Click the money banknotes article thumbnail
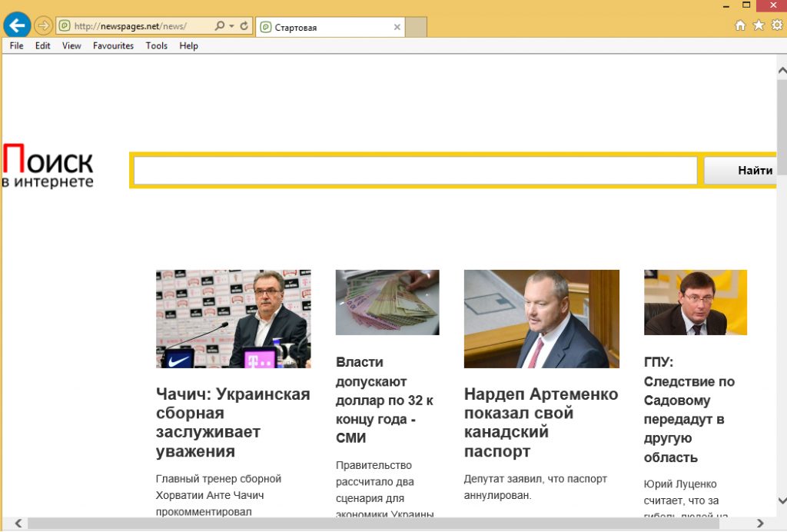The height and width of the screenshot is (532, 787). [387, 302]
